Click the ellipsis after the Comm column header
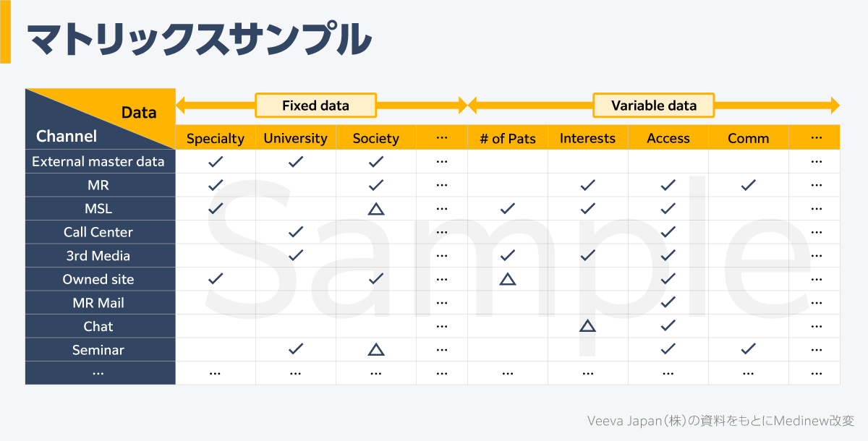This screenshot has width=868, height=441. [x=817, y=137]
